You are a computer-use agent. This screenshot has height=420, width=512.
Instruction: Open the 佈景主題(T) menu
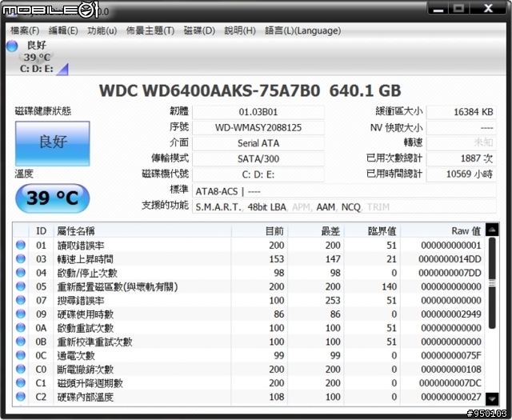[150, 30]
